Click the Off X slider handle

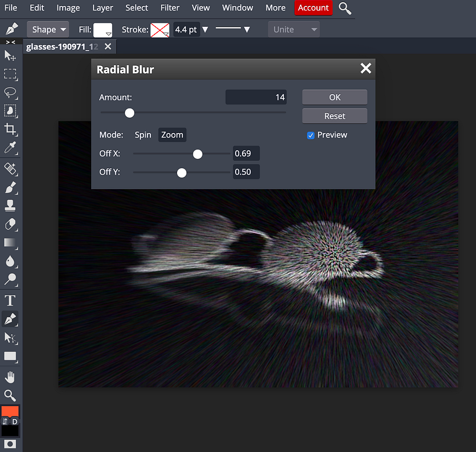197,154
